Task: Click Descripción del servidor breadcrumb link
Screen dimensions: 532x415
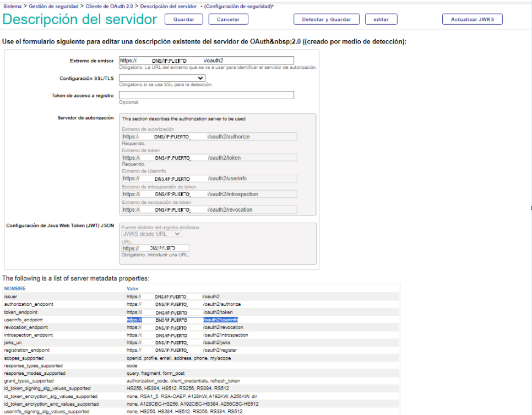Action: tap(168, 6)
